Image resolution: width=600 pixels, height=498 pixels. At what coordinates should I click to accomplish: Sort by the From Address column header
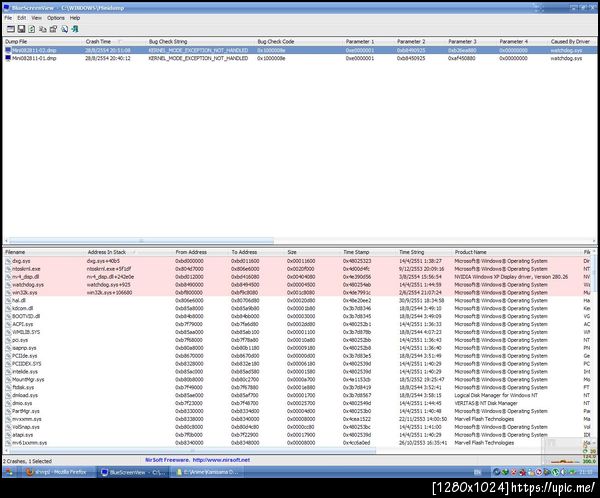click(x=201, y=252)
